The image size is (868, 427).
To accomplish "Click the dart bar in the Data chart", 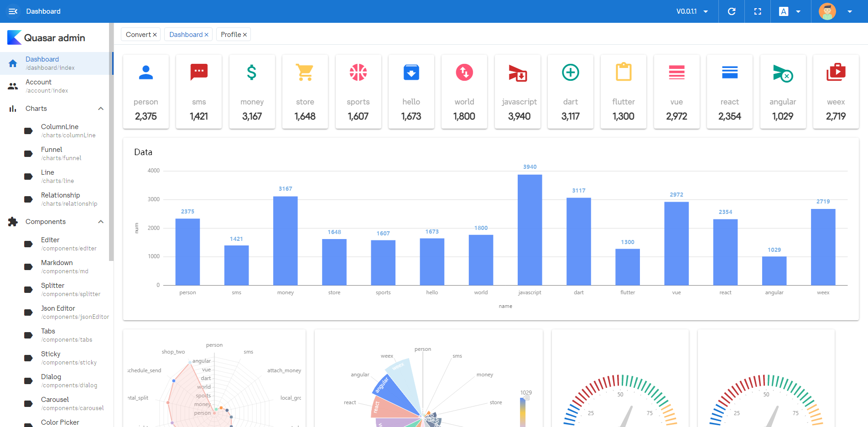I will tap(578, 241).
